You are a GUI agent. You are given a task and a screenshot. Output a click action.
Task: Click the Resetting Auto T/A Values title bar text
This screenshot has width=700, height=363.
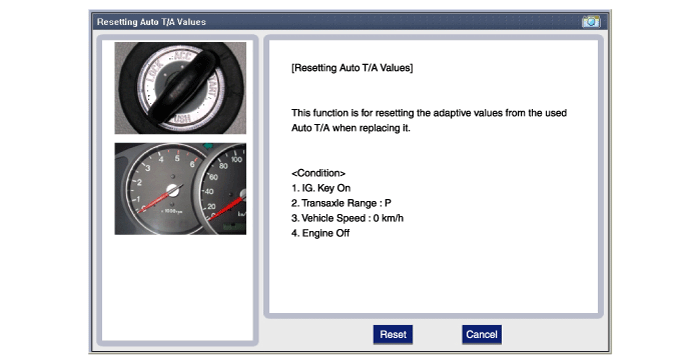click(151, 22)
